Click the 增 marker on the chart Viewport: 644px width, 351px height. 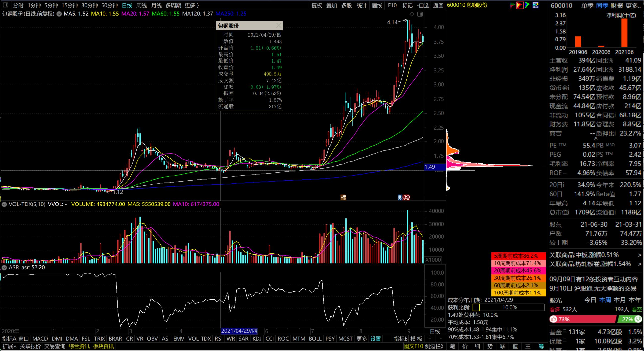click(x=407, y=198)
